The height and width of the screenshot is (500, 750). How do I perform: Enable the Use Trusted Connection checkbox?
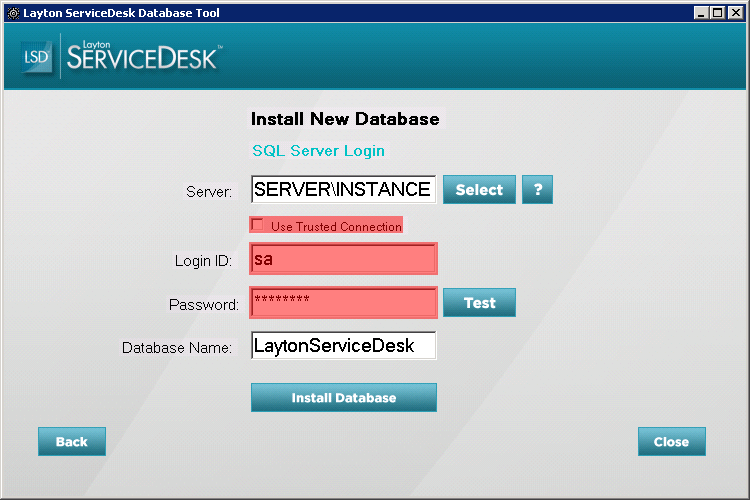[257, 225]
